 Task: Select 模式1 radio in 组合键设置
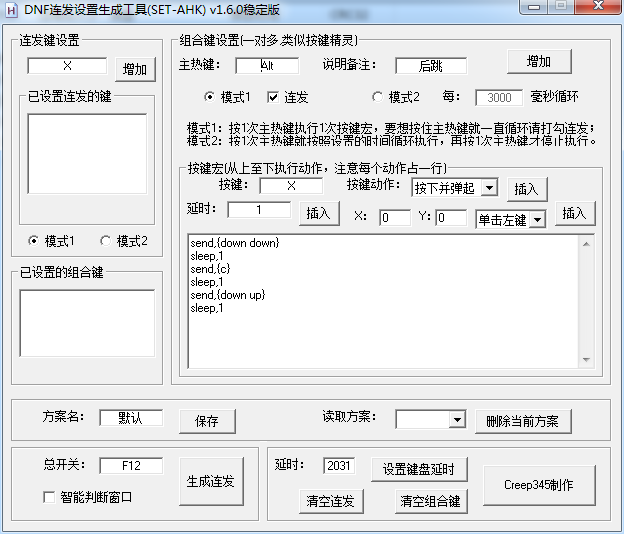point(209,97)
